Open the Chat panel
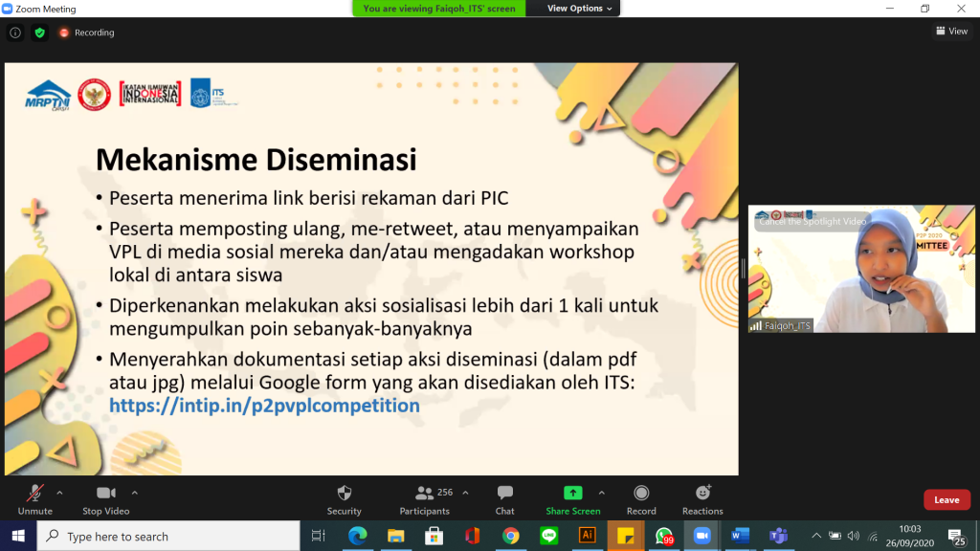Screen dimensions: 980x551 click(x=504, y=494)
